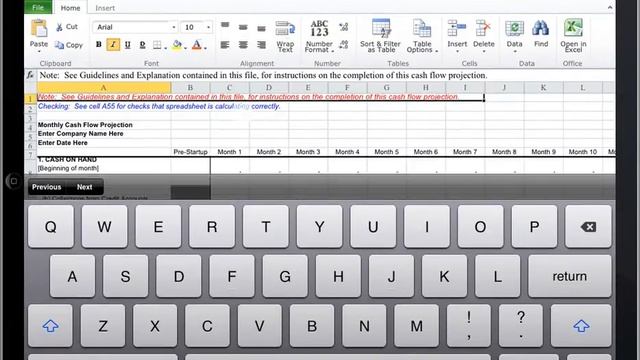Toggle Double Underline formatting

click(x=142, y=44)
